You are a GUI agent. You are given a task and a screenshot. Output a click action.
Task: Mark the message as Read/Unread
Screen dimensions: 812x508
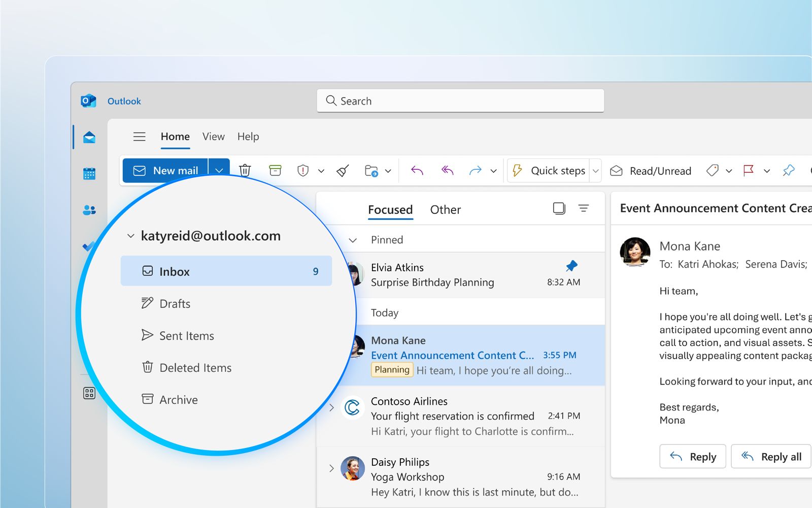(651, 171)
